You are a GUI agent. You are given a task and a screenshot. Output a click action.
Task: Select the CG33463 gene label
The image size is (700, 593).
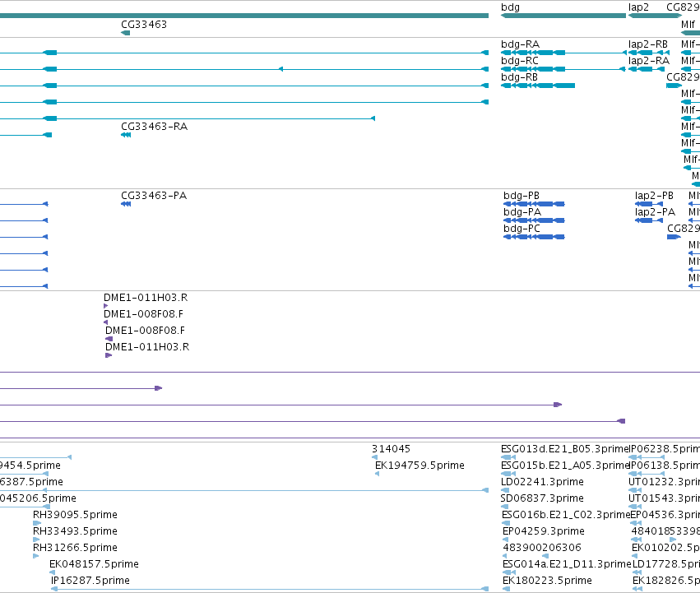[144, 24]
